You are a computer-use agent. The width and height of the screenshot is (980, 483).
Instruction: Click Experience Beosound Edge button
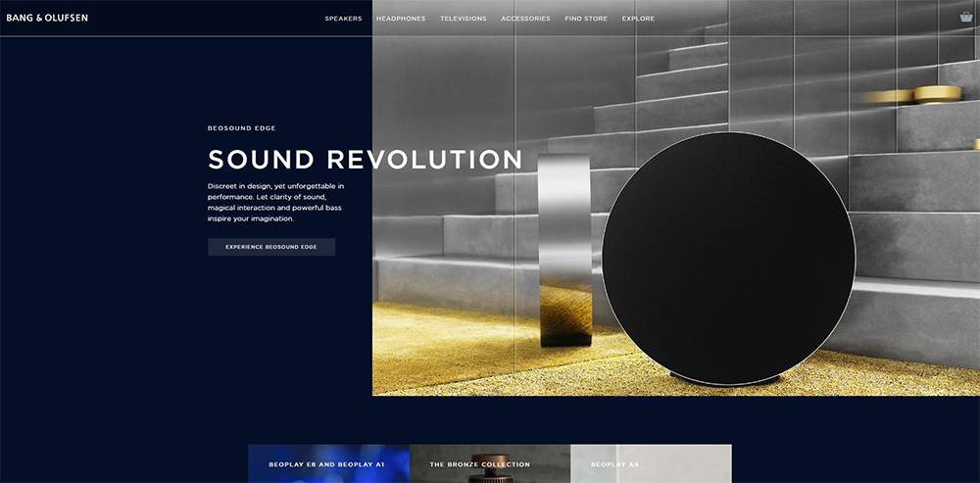(x=271, y=247)
